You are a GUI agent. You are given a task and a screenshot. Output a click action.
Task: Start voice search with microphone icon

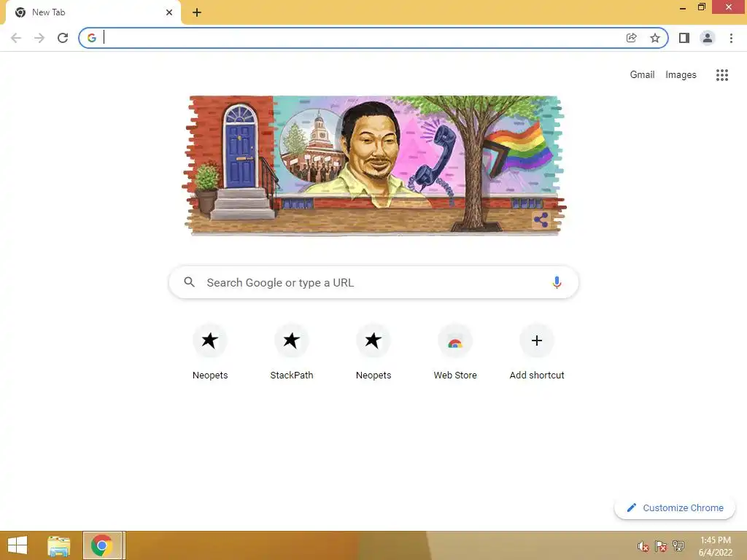click(557, 282)
